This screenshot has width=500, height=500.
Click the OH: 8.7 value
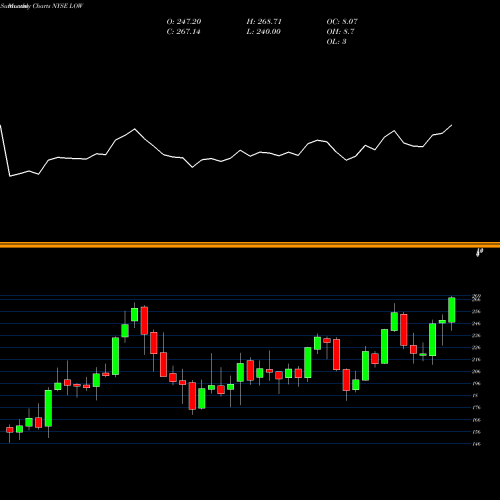(340, 32)
